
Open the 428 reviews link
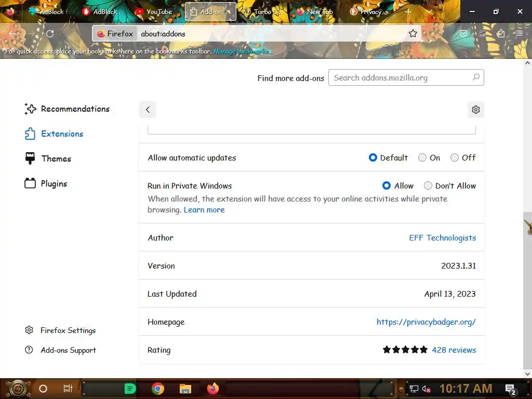(454, 350)
